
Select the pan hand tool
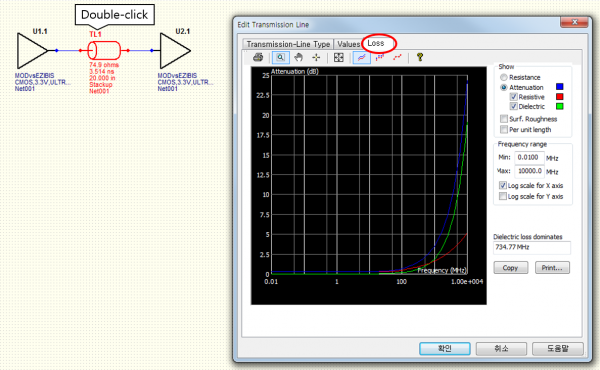click(298, 57)
